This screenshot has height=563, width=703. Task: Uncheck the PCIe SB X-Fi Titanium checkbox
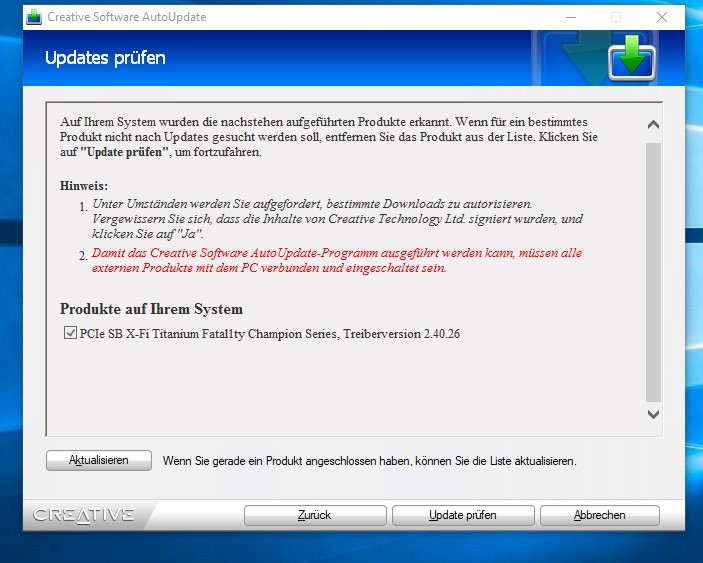point(70,333)
